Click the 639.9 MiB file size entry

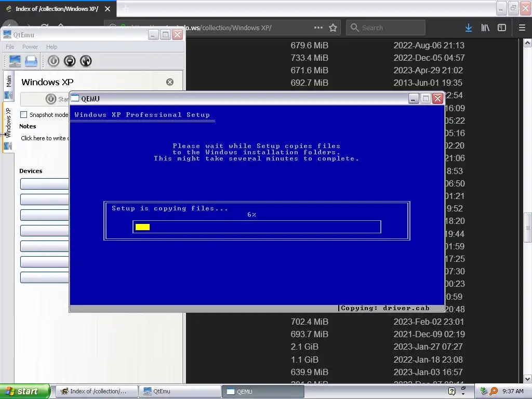point(310,372)
